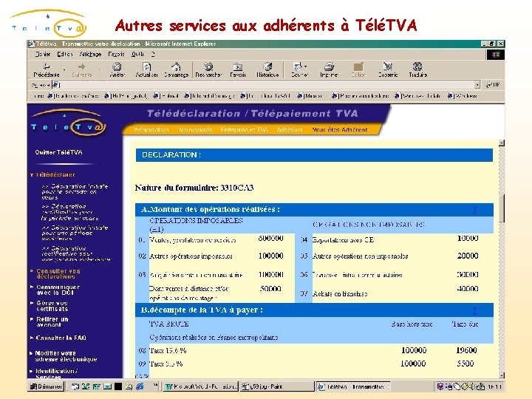Open the Outils menu
This screenshot has width=532, height=399.
click(137, 54)
